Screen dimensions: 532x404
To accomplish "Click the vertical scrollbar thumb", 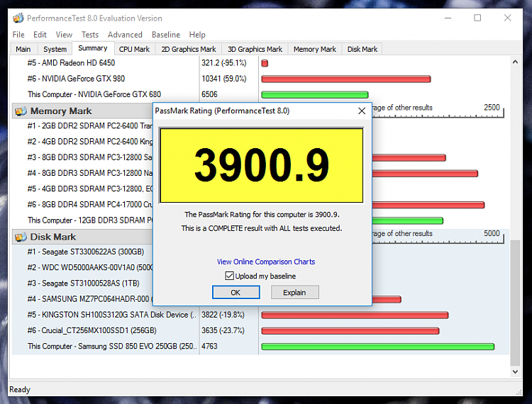I will (515, 303).
